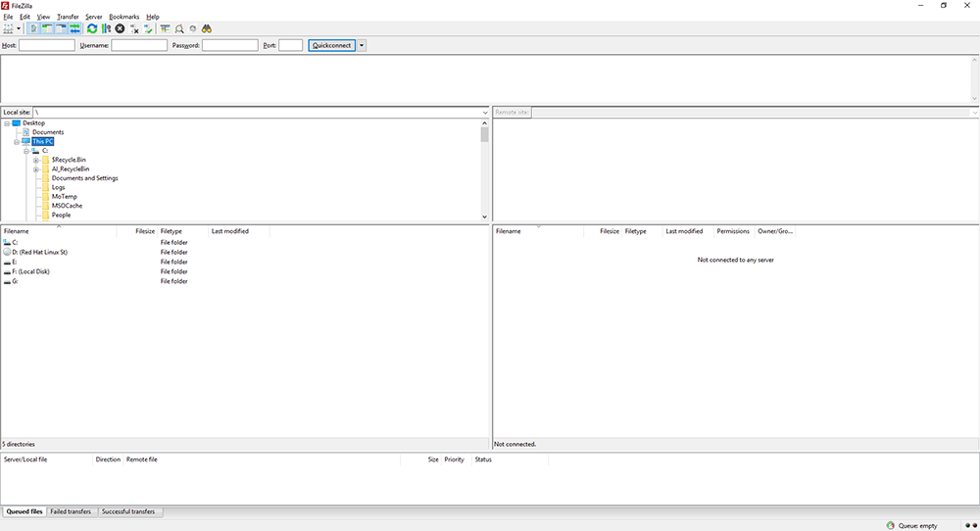Open the Bookmarks menu

tap(123, 17)
